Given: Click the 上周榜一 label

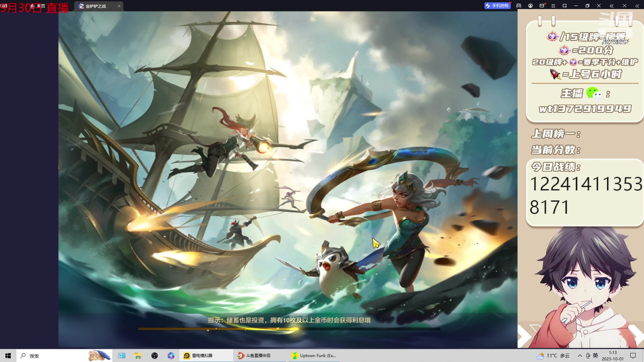Looking at the screenshot, I should (556, 134).
